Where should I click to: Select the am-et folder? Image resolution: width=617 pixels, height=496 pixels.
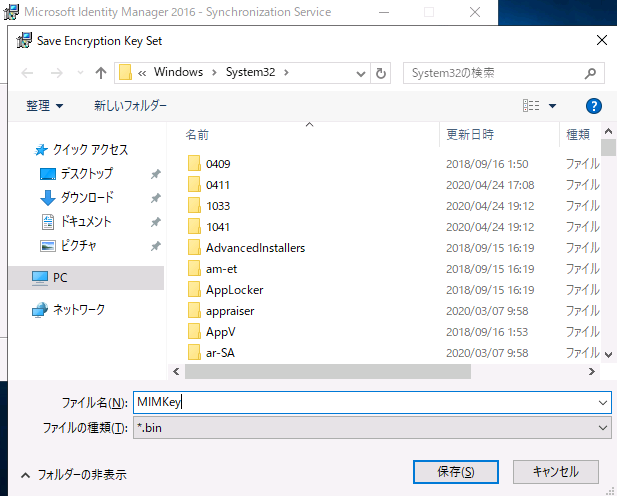click(222, 269)
